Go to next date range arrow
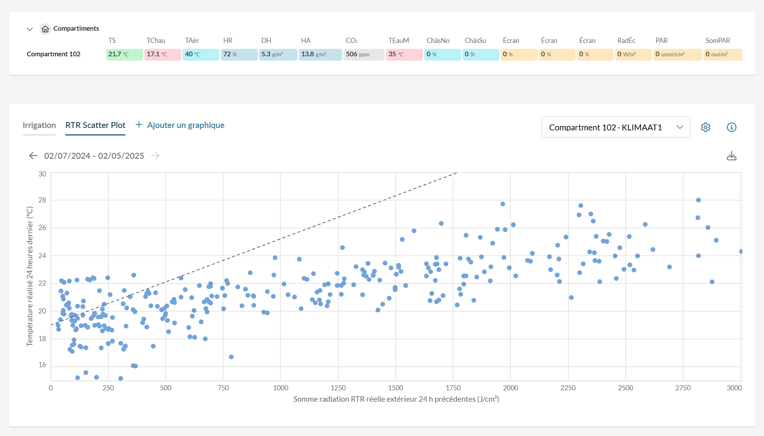 (155, 156)
